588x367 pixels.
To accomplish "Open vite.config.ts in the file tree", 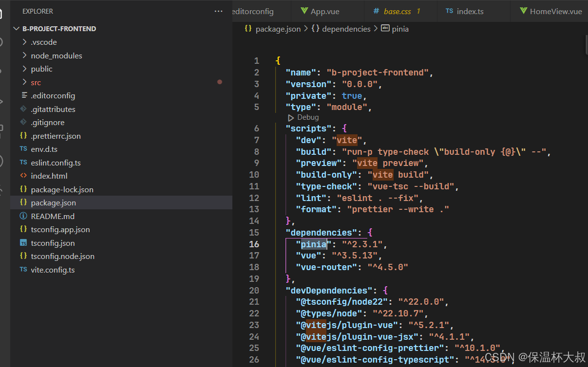I will point(53,270).
